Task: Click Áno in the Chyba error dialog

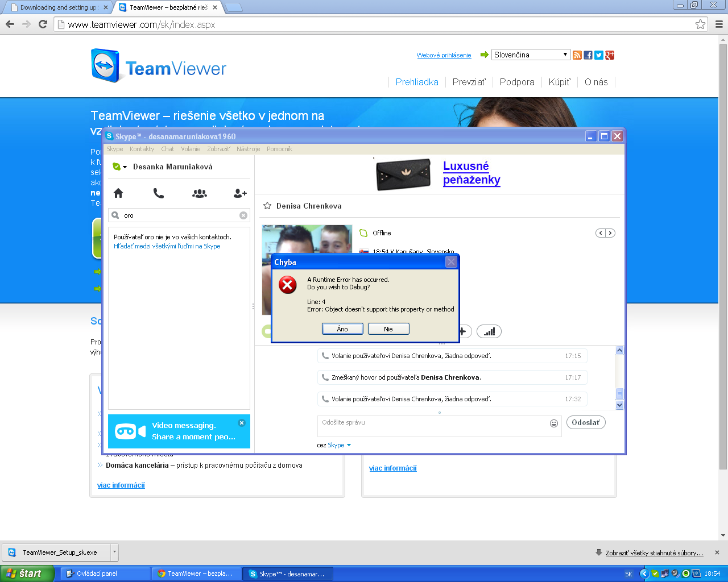Action: 342,329
